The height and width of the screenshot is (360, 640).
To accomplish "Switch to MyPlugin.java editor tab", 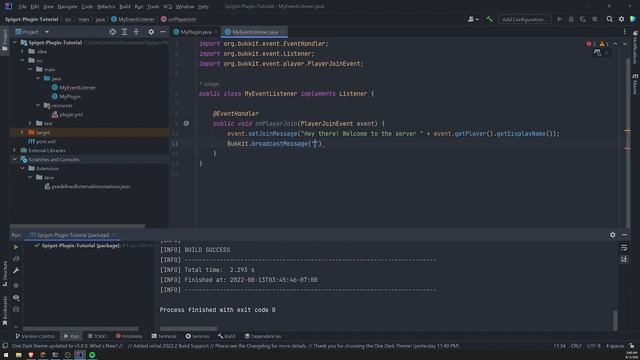I will pos(196,32).
